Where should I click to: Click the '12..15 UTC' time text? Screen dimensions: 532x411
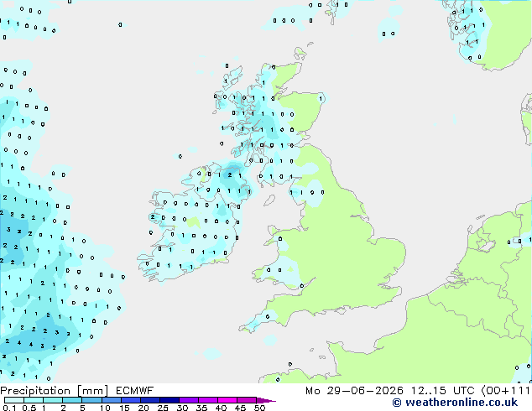(x=442, y=391)
